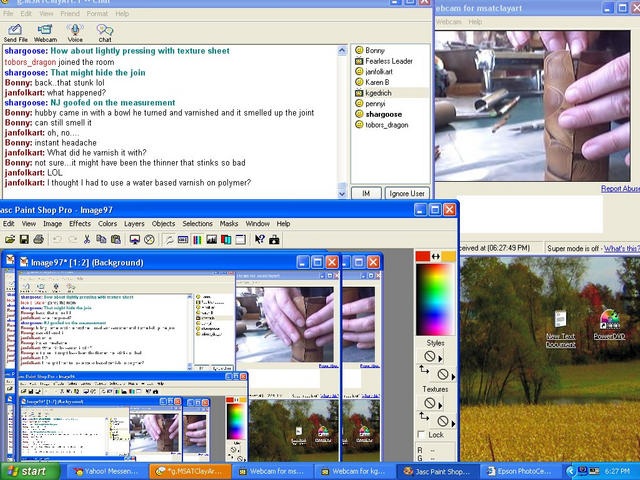Viewport: 640px width, 480px height.
Task: Click Chat bubbles icon in chat toolbar
Action: tap(105, 33)
